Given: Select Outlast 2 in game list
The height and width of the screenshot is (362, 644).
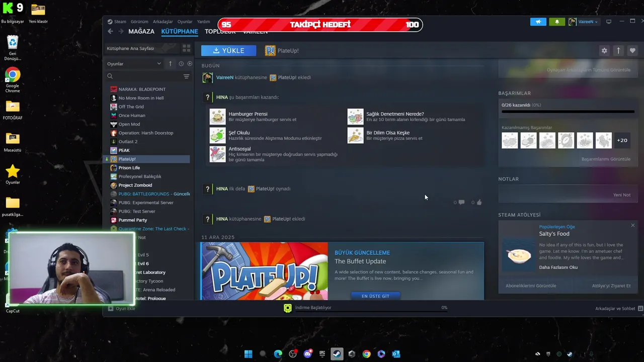Looking at the screenshot, I should tap(128, 142).
